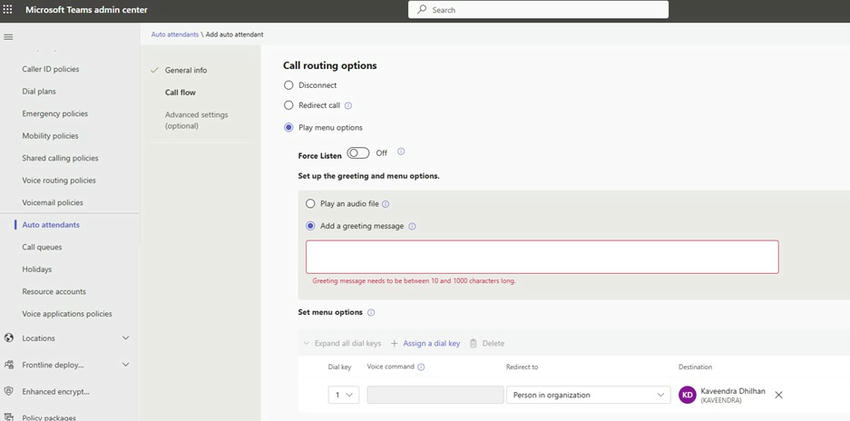Image resolution: width=850 pixels, height=421 pixels.
Task: Click the Microsoft Teams admin center title
Action: pos(86,10)
